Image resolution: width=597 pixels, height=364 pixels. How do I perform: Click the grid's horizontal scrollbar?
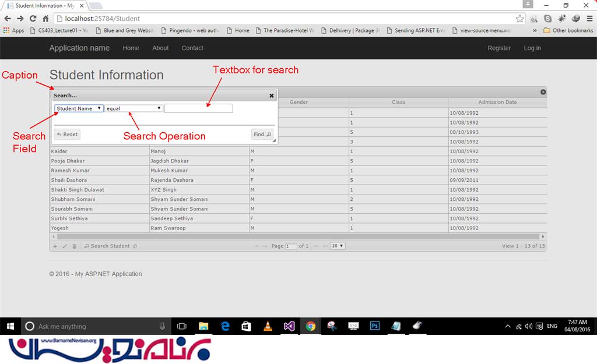[x=292, y=236]
